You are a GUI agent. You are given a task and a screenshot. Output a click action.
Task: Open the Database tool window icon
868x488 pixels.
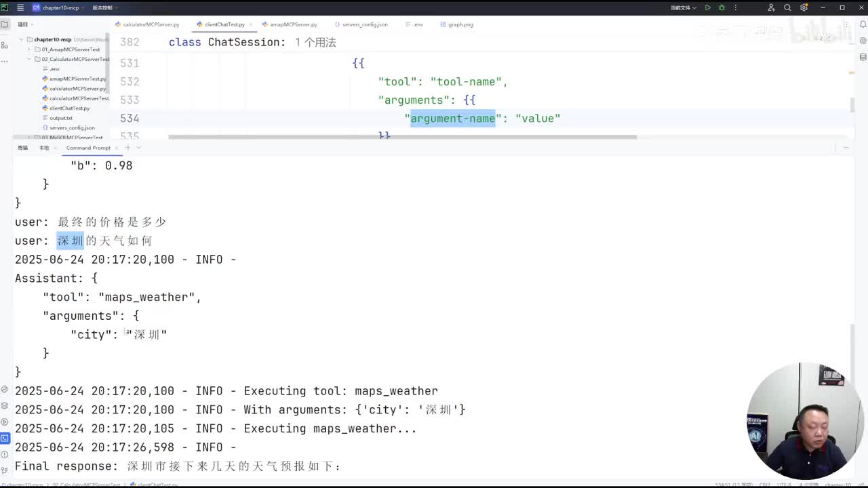pos(863,58)
